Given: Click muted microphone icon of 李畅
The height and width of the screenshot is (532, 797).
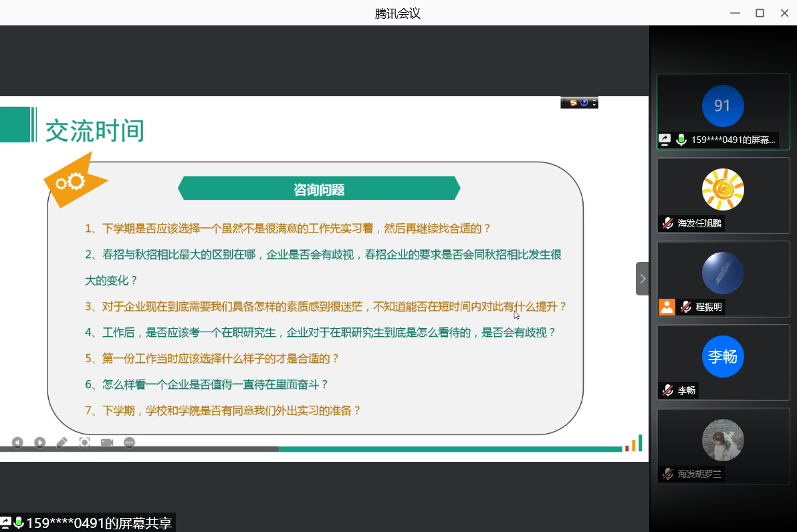Looking at the screenshot, I should 667,390.
